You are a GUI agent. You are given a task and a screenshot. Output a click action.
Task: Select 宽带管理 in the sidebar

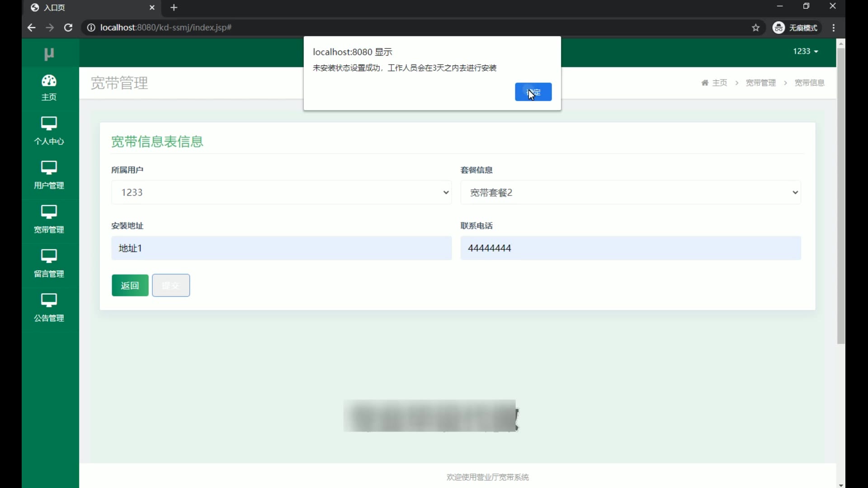point(49,220)
